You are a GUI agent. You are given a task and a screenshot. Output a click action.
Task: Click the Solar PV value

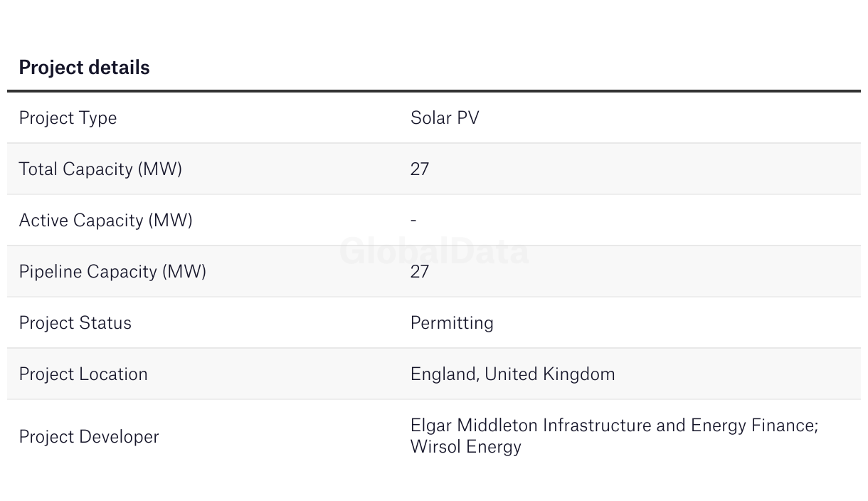445,118
